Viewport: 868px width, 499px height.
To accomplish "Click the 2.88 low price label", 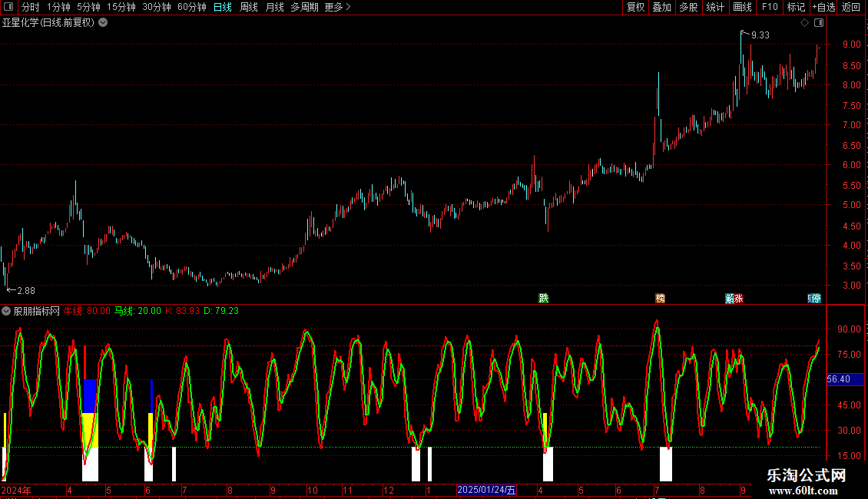I will pos(26,290).
